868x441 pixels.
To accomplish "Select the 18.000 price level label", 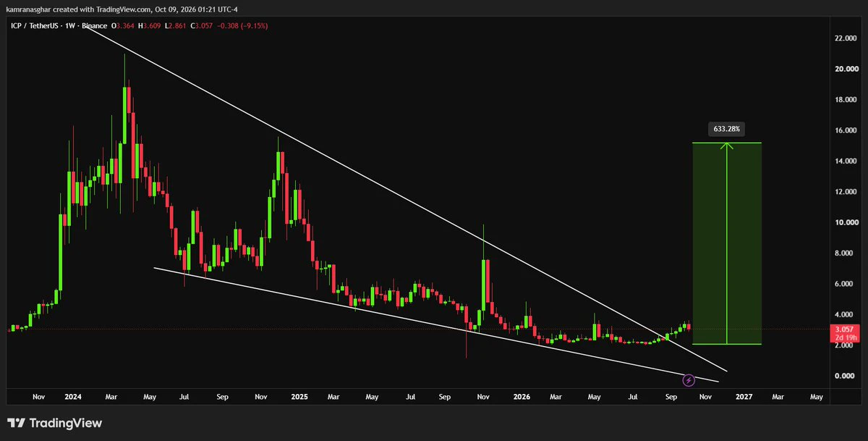I will pyautogui.click(x=846, y=100).
